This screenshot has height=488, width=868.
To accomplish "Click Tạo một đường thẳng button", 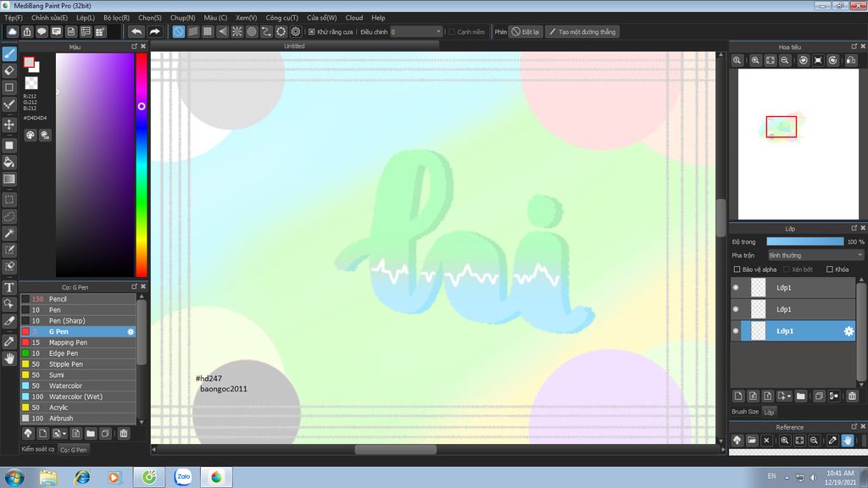I will [581, 31].
